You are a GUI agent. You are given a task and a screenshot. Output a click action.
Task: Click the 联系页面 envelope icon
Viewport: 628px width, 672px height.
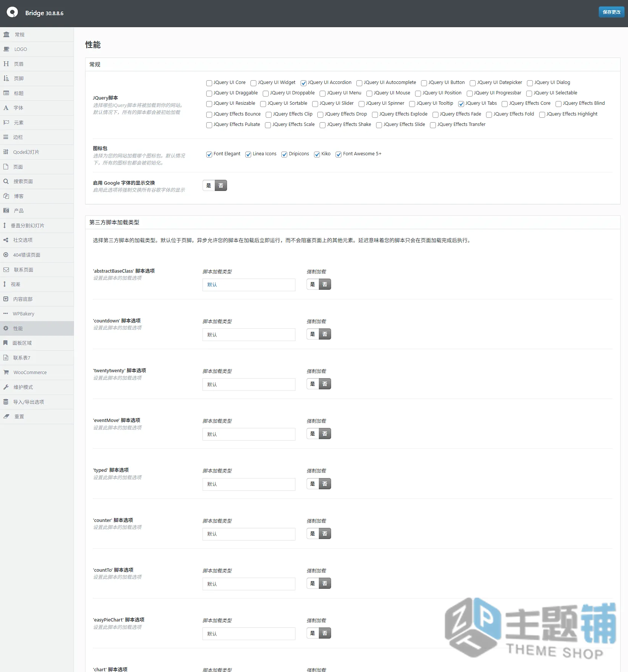point(6,270)
